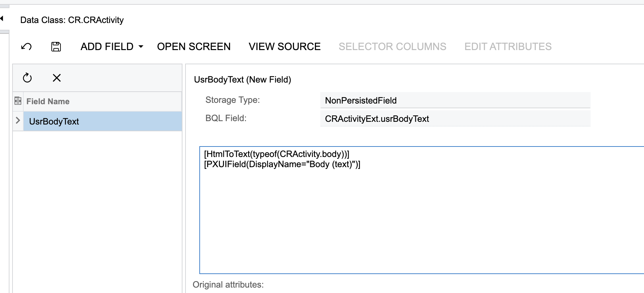The image size is (644, 293).
Task: Click the grid column configuration icon
Action: (18, 101)
